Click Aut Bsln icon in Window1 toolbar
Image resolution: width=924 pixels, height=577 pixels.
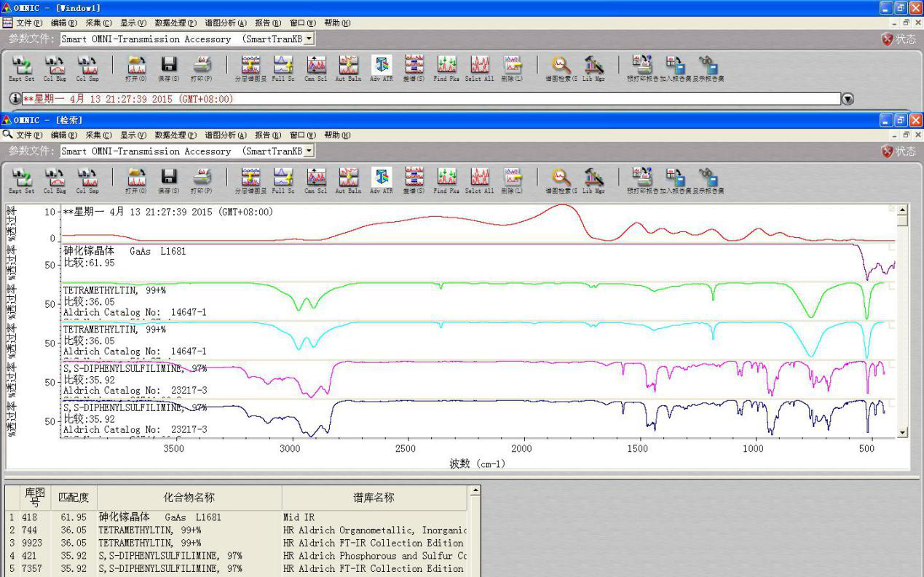(x=349, y=67)
